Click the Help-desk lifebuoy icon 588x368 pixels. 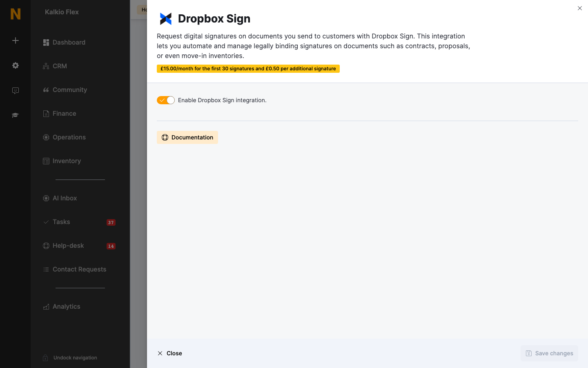click(46, 246)
